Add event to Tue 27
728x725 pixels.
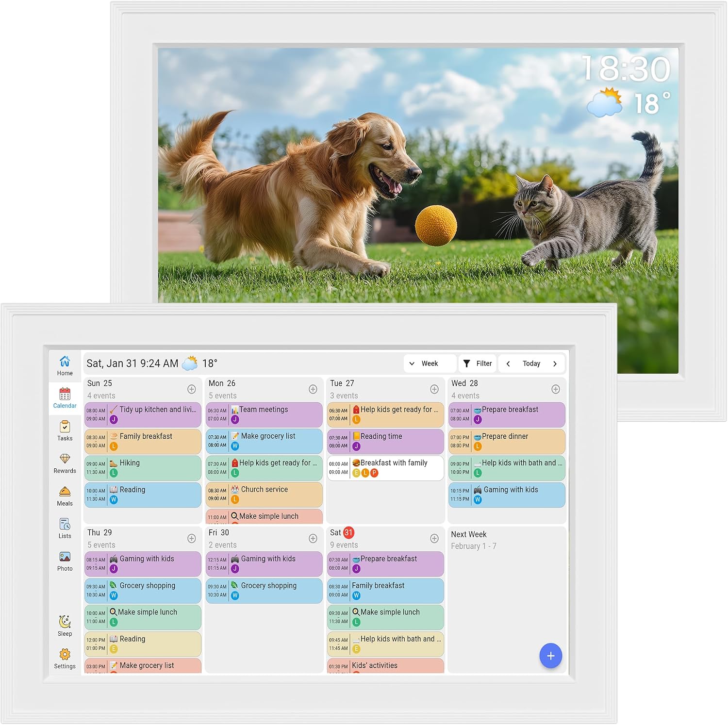(x=434, y=389)
